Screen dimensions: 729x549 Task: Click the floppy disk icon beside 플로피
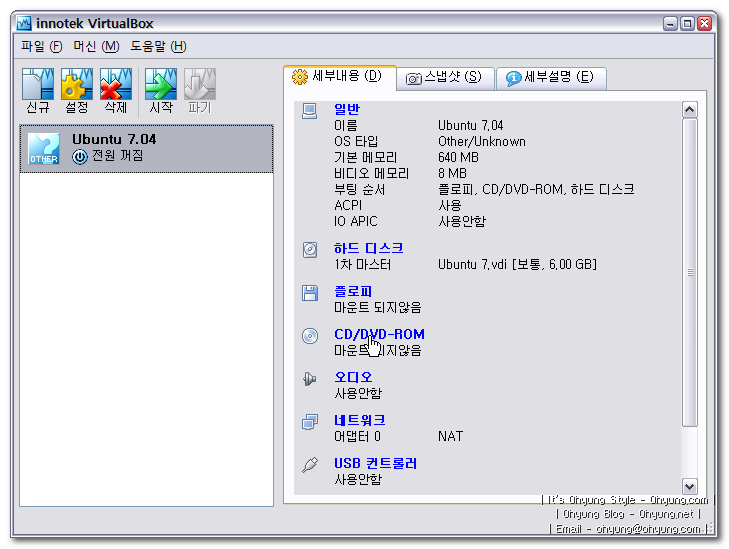coord(310,293)
